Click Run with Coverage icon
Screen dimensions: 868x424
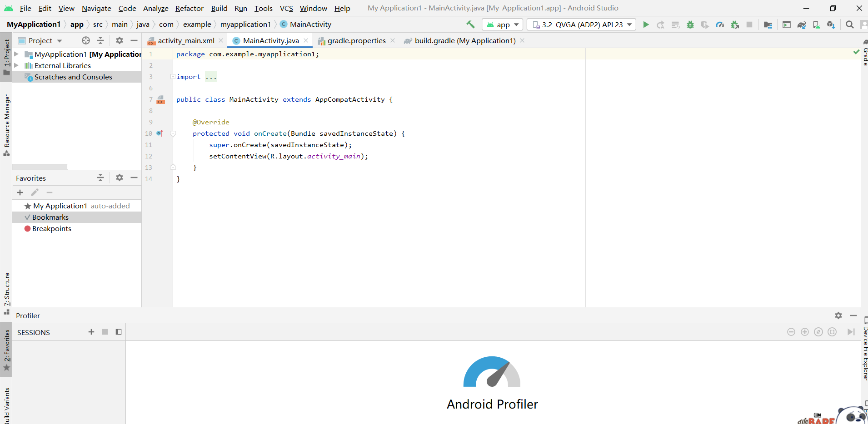coord(705,25)
